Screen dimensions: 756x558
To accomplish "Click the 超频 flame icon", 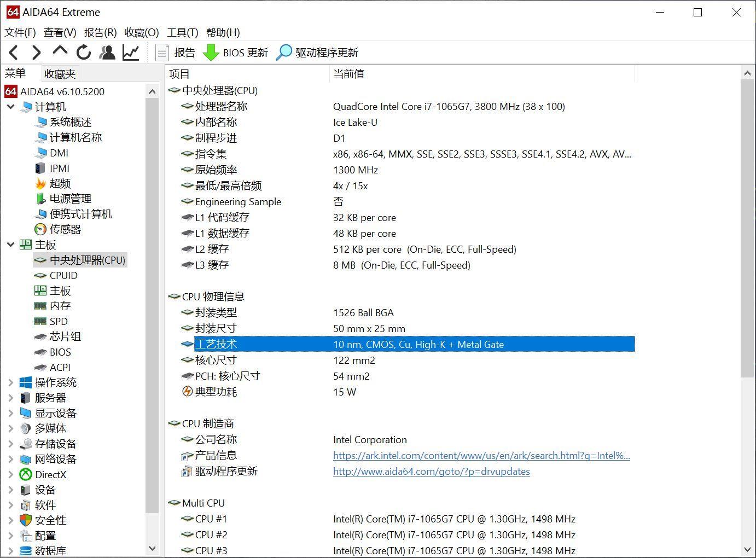I will coord(40,183).
